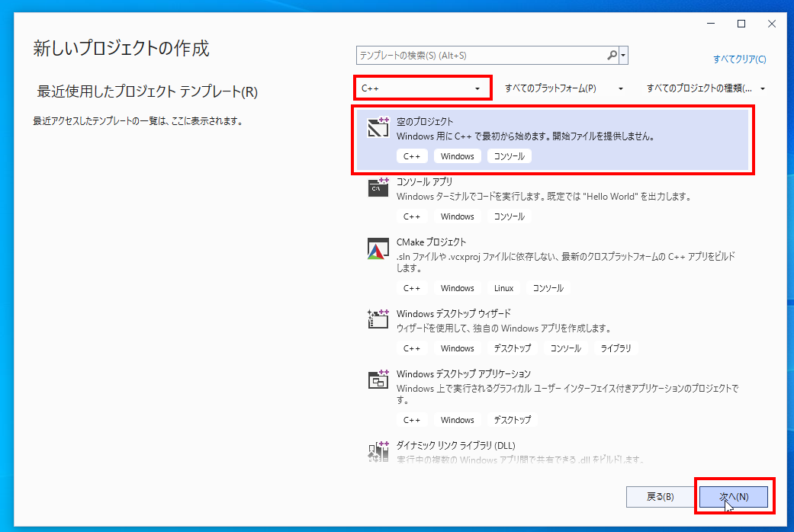This screenshot has height=532, width=794.
Task: Open the すべてのプロジェクトの種類 filter dropdown
Action: point(706,88)
